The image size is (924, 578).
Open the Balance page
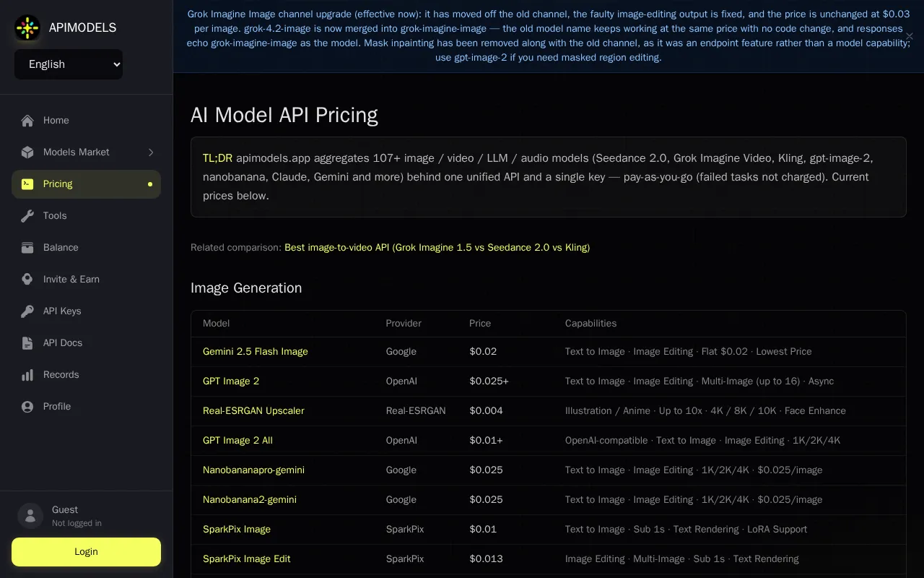(86, 248)
